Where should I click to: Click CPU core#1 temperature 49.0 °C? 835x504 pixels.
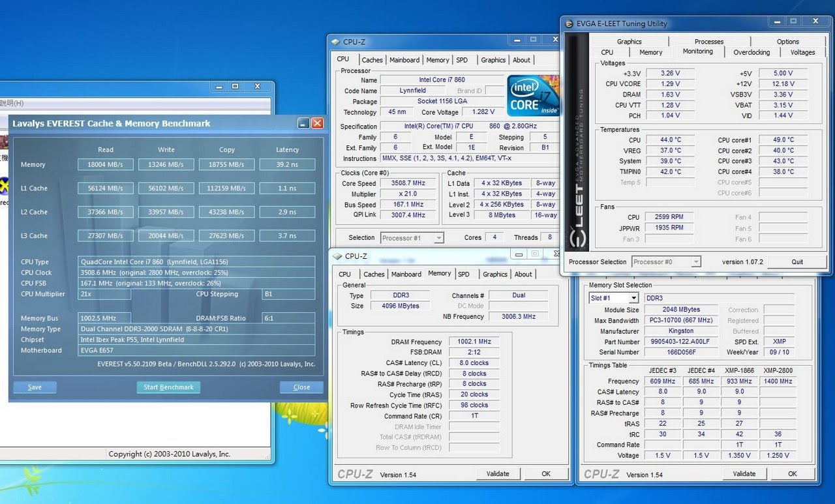click(783, 140)
